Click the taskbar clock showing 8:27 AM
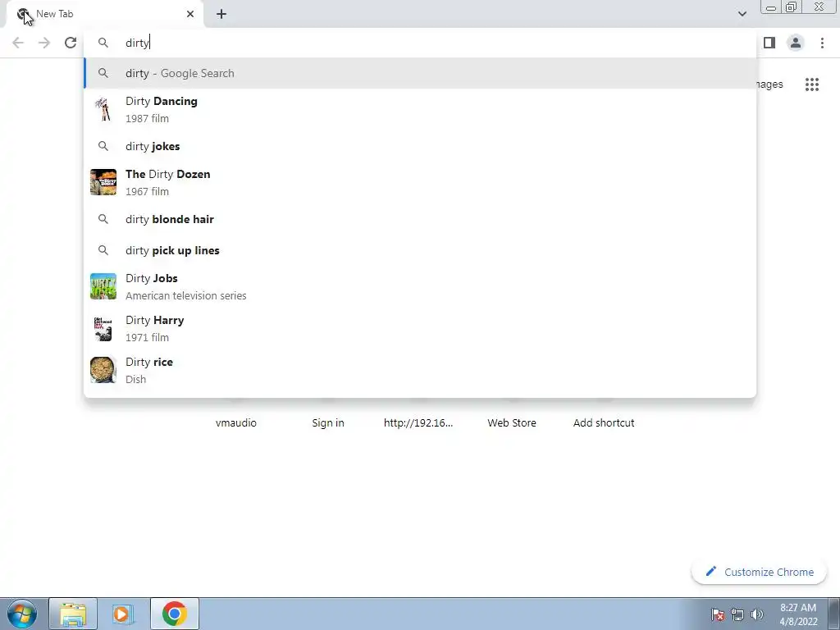 click(798, 614)
